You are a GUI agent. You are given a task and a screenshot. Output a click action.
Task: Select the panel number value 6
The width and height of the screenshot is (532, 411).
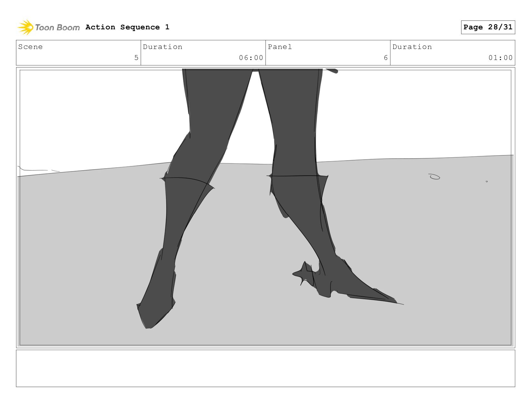click(386, 58)
